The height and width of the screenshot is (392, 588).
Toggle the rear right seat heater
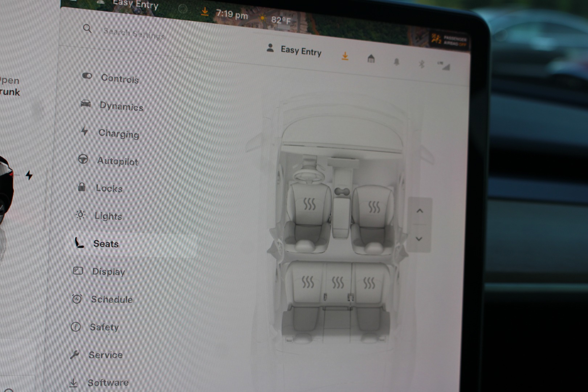pyautogui.click(x=369, y=283)
